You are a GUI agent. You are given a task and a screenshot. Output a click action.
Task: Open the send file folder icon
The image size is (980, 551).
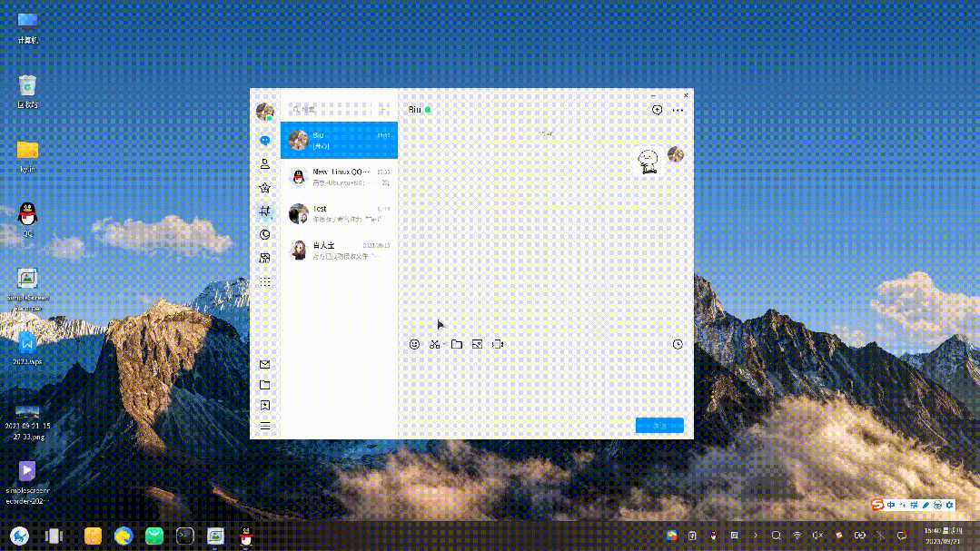click(x=457, y=345)
